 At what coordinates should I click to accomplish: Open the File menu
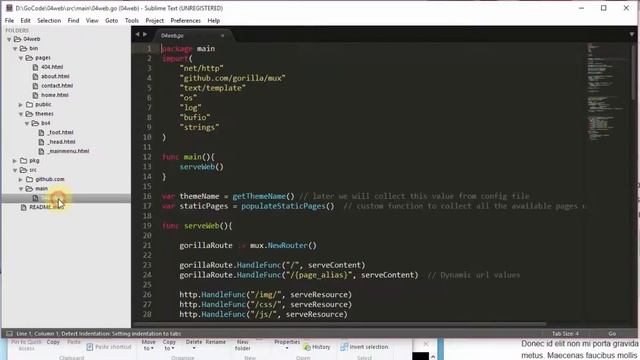point(9,20)
